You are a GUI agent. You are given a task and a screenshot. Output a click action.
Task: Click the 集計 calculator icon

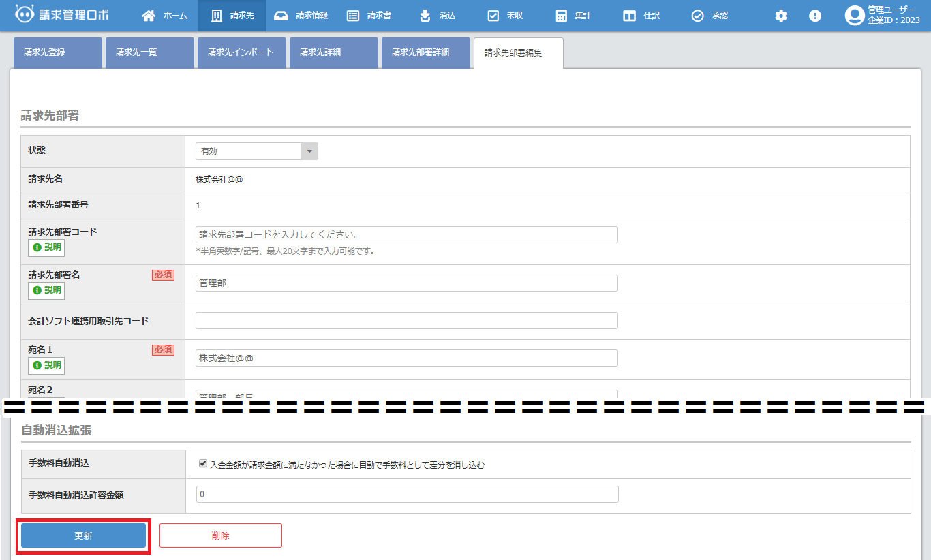click(561, 16)
